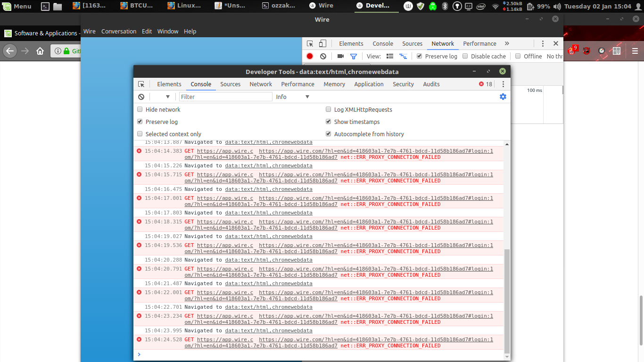Toggle Preserve log in Network toolbar
The height and width of the screenshot is (362, 644).
coord(420,56)
